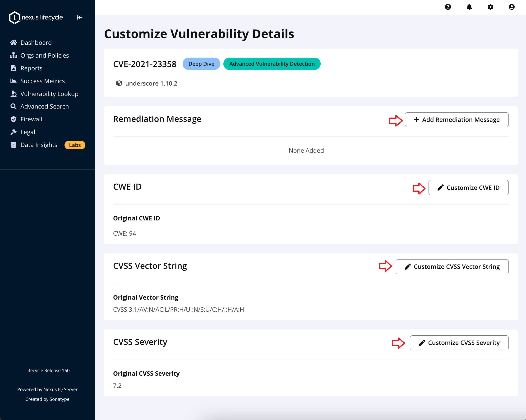Open Data Insights section
The width and height of the screenshot is (526, 420).
(39, 145)
